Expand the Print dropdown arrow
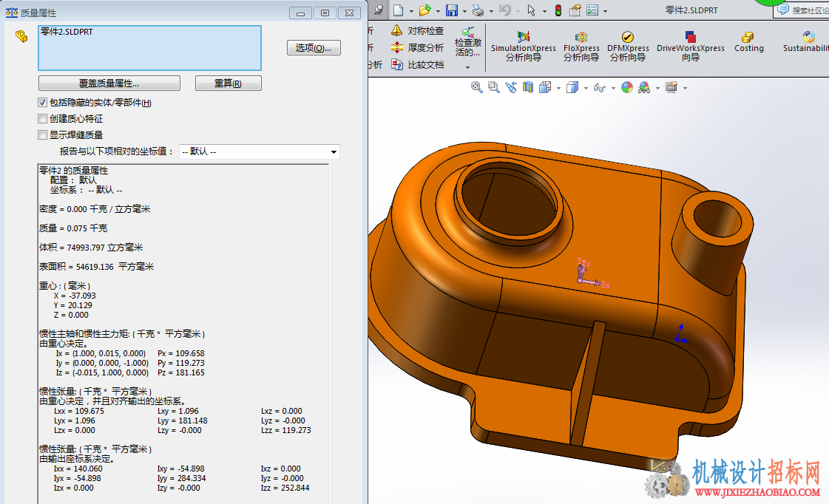Viewport: 829px width, 504px height. tap(491, 11)
